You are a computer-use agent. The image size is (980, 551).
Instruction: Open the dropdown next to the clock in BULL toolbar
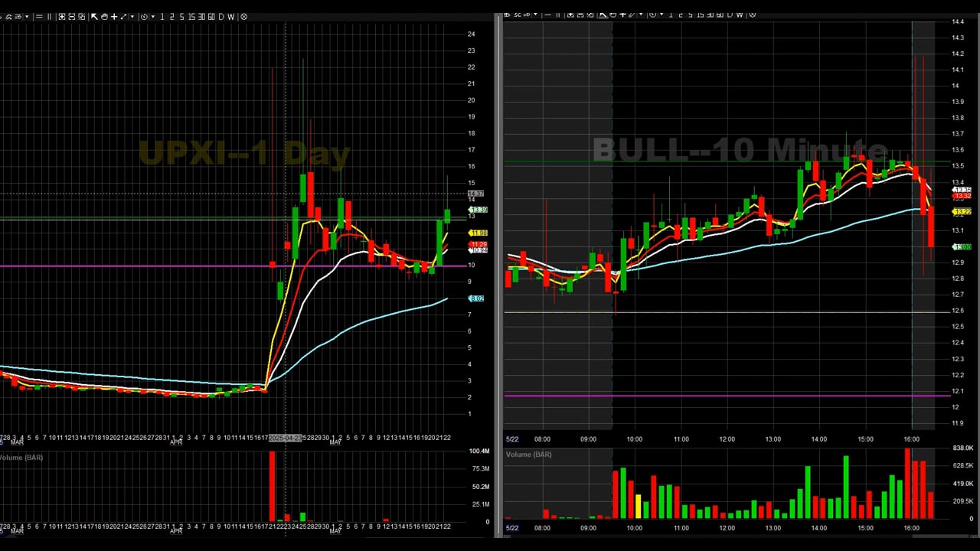pos(661,14)
